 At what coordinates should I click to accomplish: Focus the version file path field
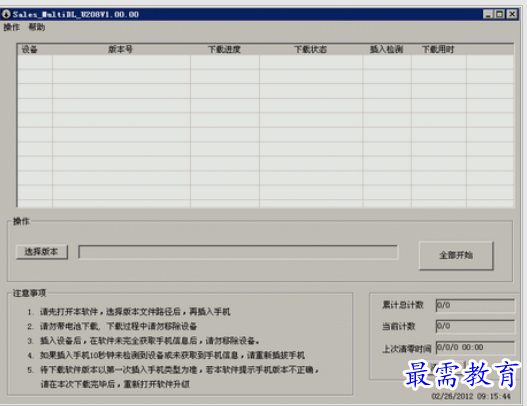pos(238,252)
